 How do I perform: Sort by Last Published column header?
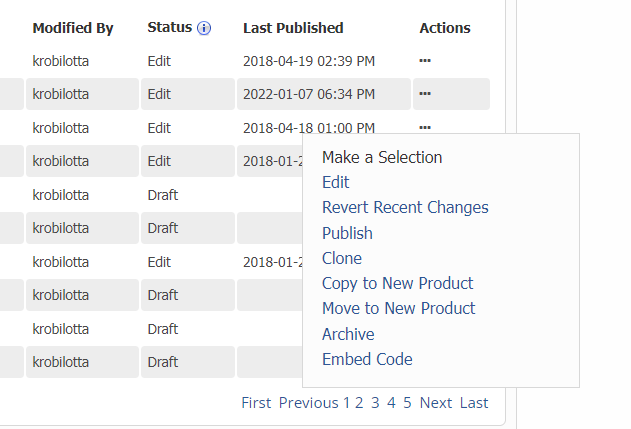click(293, 28)
